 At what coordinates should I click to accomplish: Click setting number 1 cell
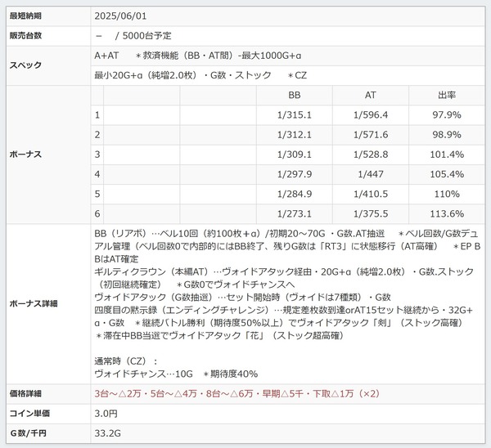tap(97, 115)
